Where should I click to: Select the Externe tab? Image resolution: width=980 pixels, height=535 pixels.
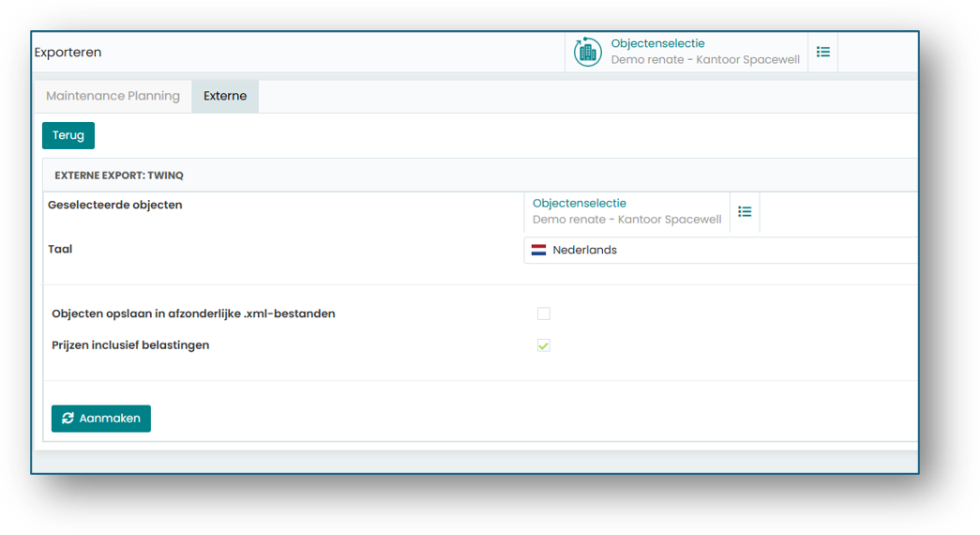coord(225,96)
